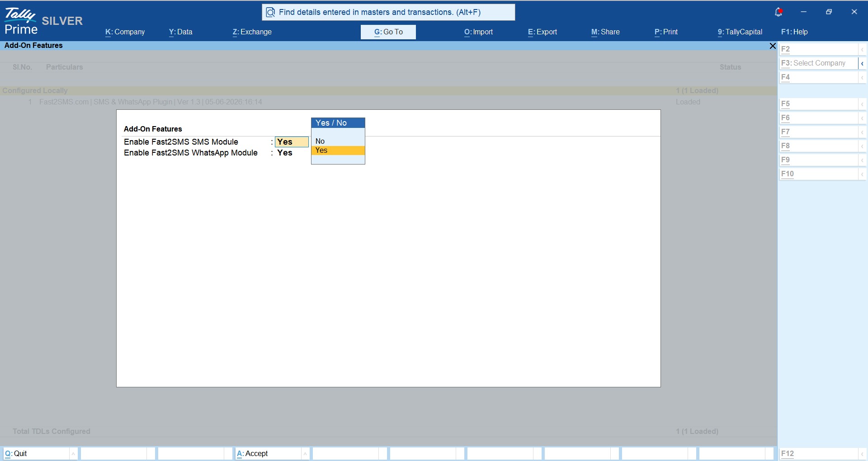Click the Enable Fast2SMS SMS Module value field
Image resolution: width=868 pixels, height=461 pixels.
(x=292, y=142)
